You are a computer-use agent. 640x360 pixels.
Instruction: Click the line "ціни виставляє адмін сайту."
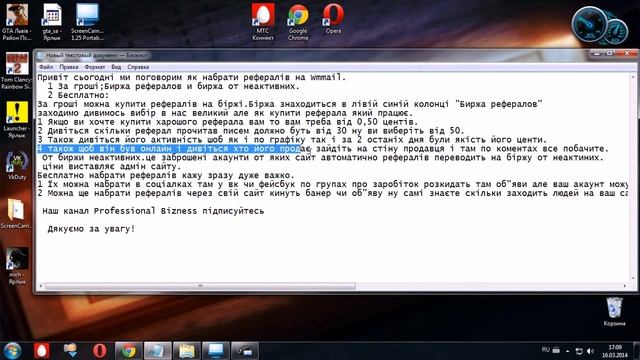111,167
